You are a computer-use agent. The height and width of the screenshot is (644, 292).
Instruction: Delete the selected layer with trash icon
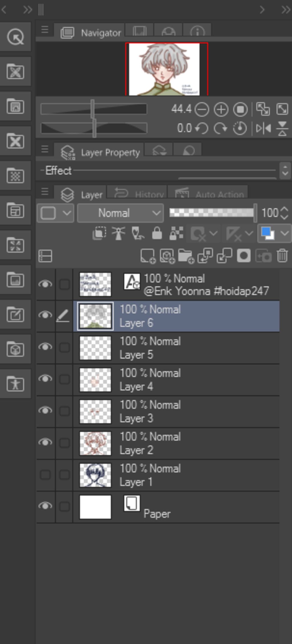pyautogui.click(x=282, y=256)
